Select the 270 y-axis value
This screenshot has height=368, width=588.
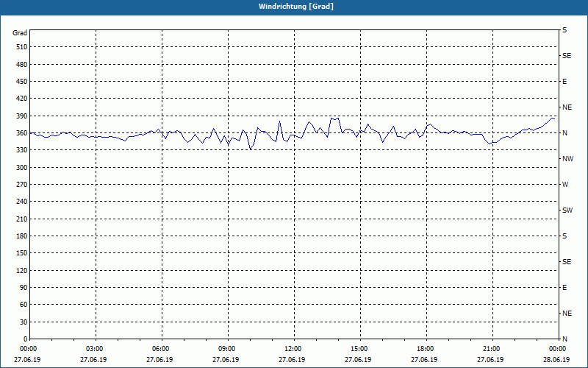coord(22,185)
